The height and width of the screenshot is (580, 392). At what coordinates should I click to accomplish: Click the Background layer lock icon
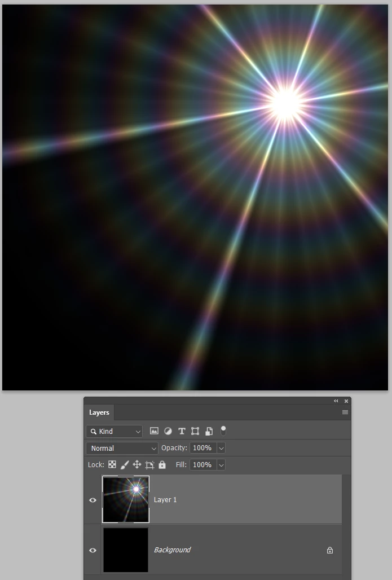click(330, 550)
